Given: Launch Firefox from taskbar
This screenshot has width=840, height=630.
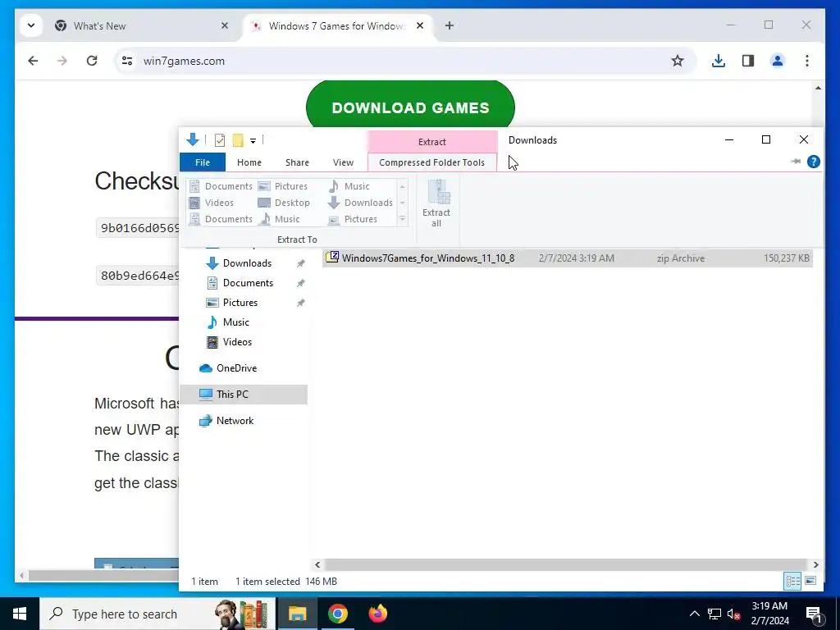Looking at the screenshot, I should [378, 614].
